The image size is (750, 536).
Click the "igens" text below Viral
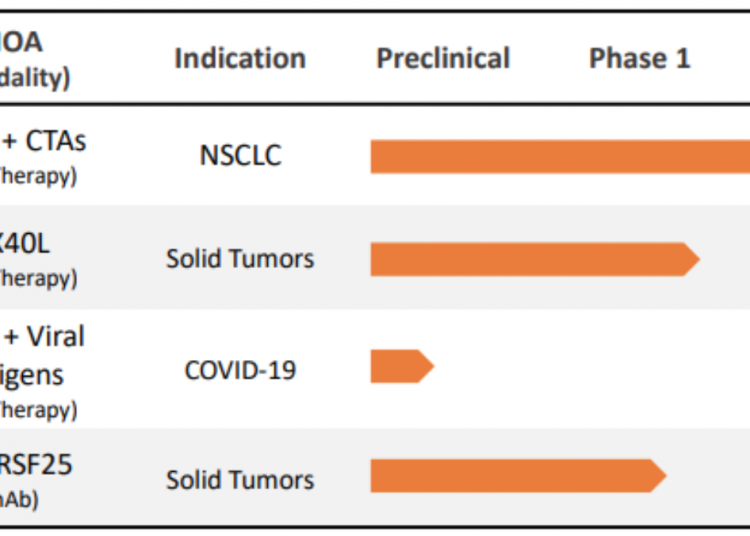[32, 375]
